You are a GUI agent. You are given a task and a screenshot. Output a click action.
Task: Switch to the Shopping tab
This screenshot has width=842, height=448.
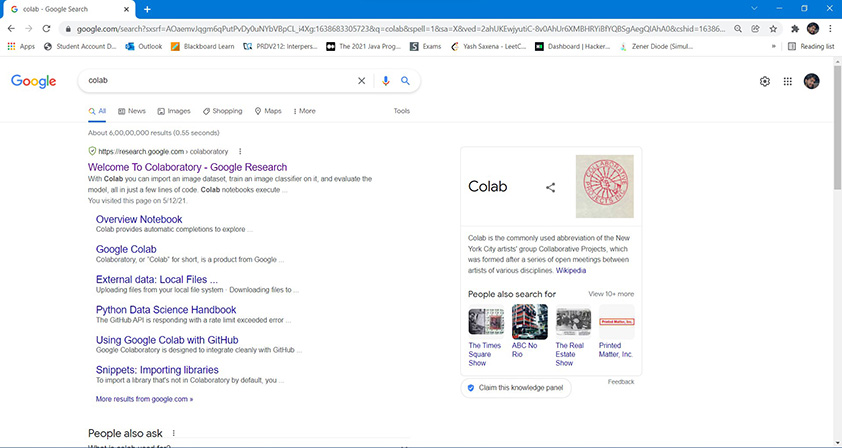click(222, 111)
